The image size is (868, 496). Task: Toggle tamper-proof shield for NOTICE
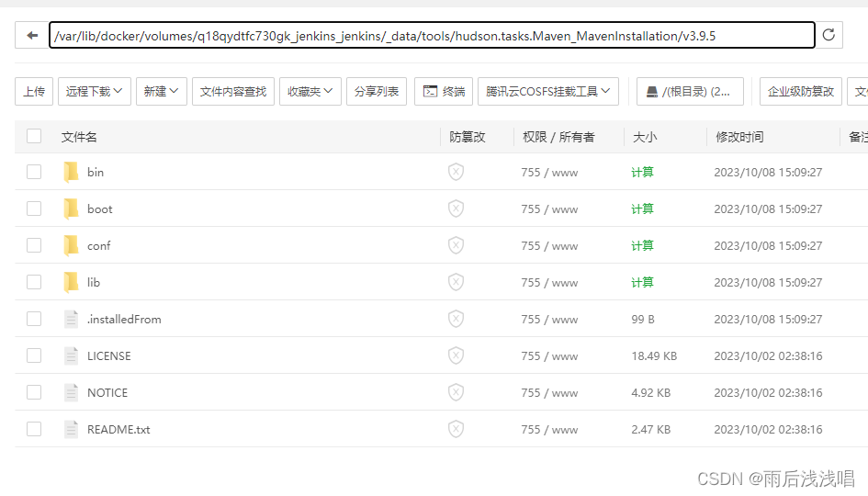(x=456, y=392)
